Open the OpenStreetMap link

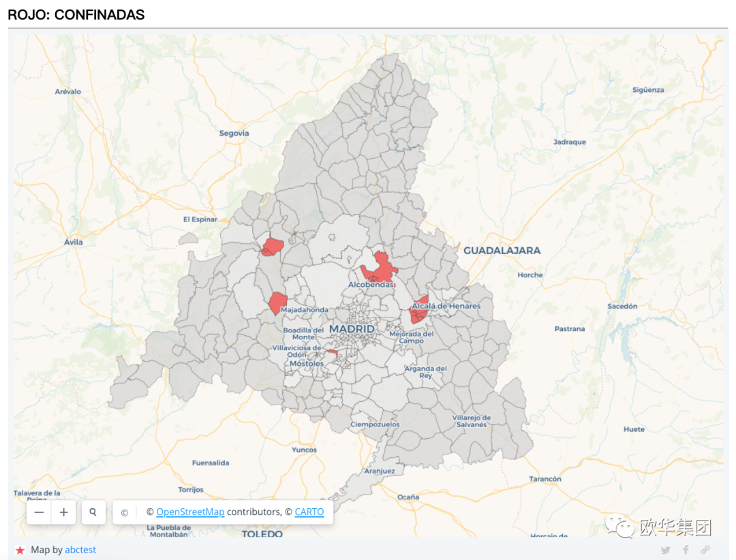[x=190, y=512]
